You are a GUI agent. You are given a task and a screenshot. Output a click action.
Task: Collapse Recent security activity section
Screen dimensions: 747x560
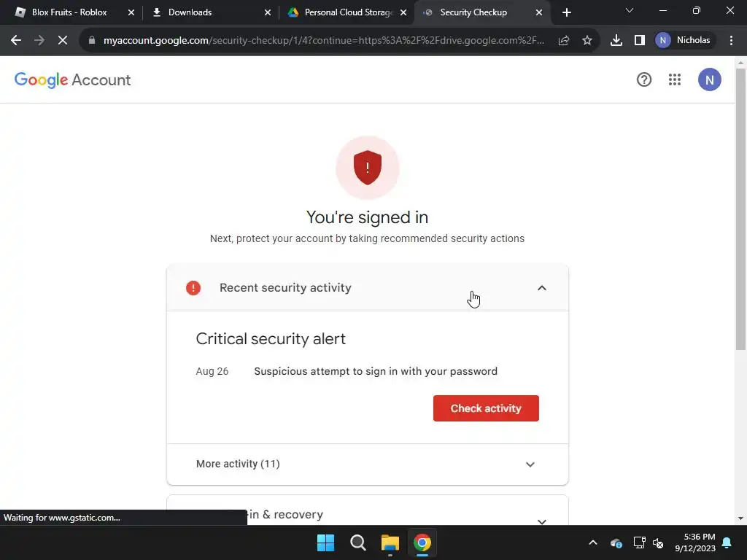pos(541,287)
